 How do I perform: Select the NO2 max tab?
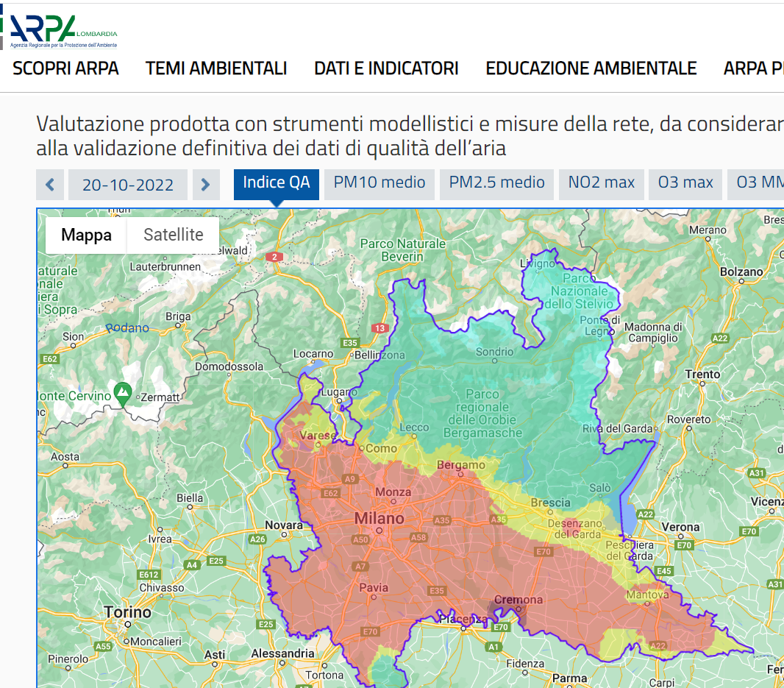pos(602,182)
